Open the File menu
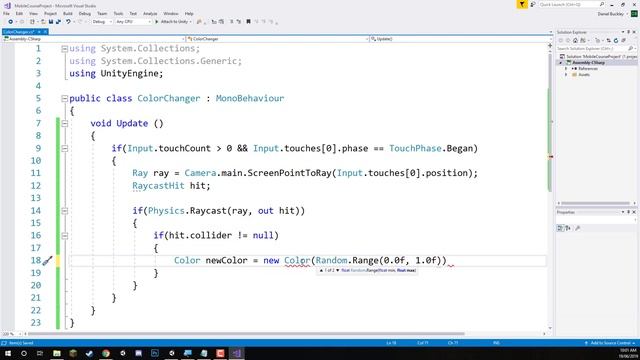This screenshot has width=640, height=360. click(x=6, y=13)
